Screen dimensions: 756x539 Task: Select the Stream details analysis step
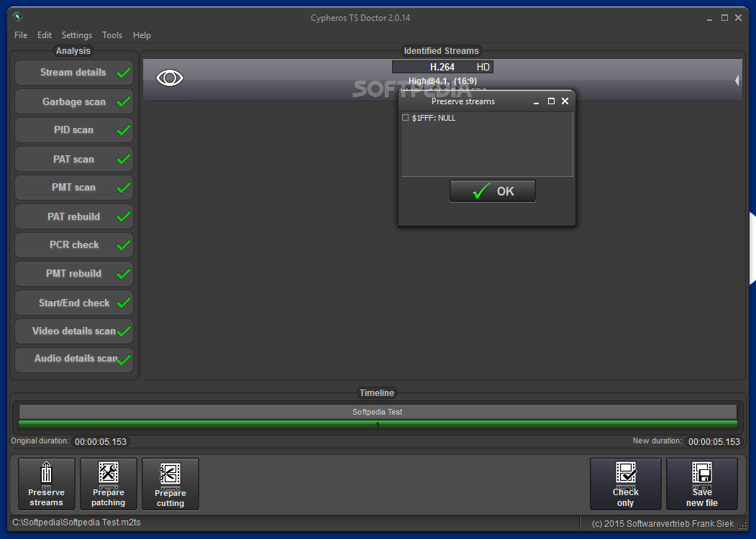(74, 73)
